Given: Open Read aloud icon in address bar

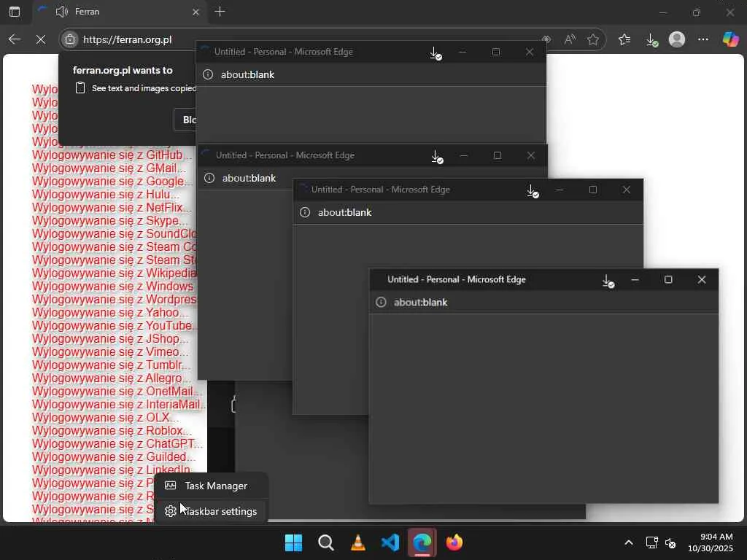Looking at the screenshot, I should [569, 39].
